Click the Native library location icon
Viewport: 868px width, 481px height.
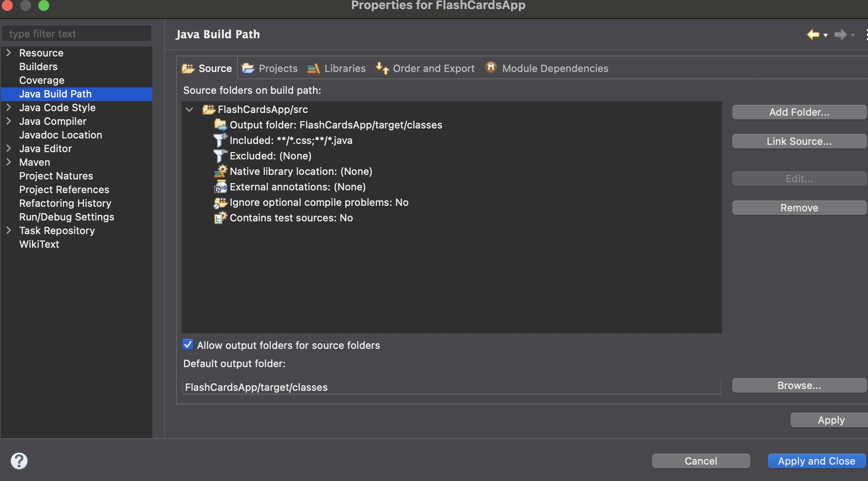point(221,171)
